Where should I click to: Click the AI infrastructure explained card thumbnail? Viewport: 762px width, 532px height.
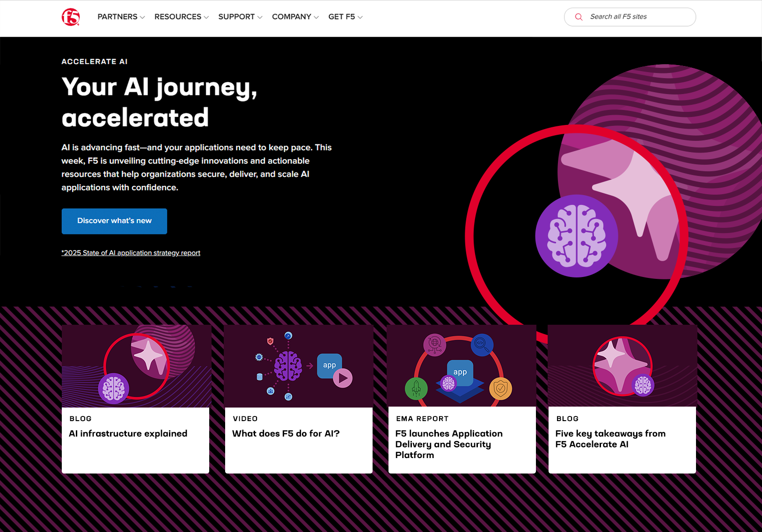(x=136, y=366)
